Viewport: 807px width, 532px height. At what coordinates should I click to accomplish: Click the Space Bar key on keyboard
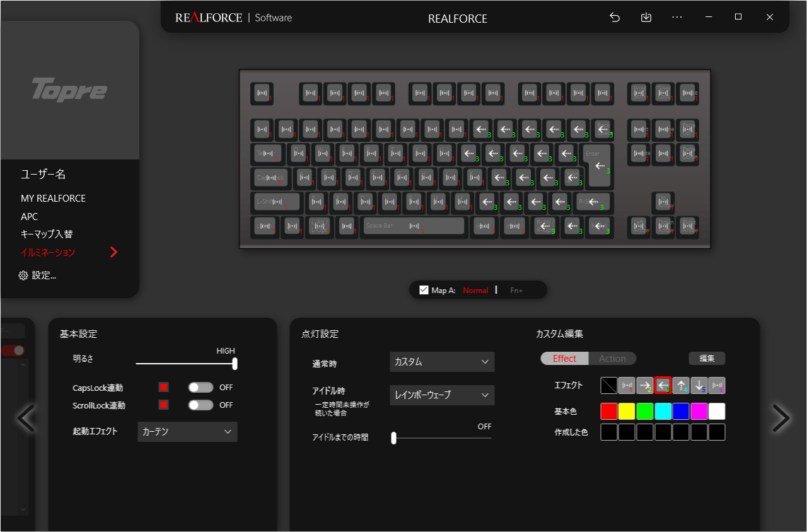(x=414, y=226)
